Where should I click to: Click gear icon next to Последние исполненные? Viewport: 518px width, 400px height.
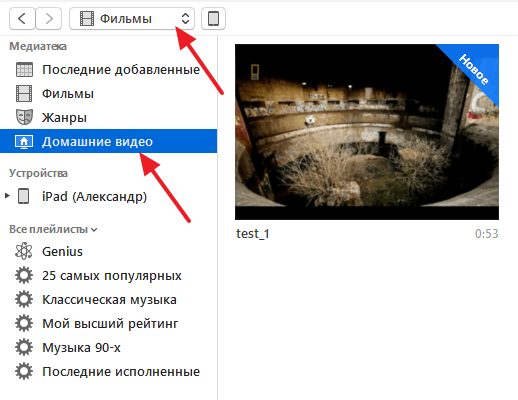tap(24, 371)
